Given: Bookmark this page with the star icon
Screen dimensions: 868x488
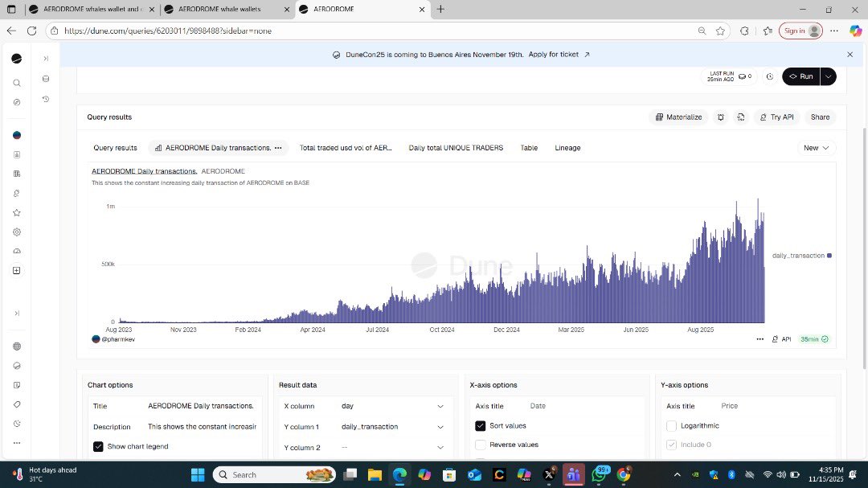Looking at the screenshot, I should [720, 31].
